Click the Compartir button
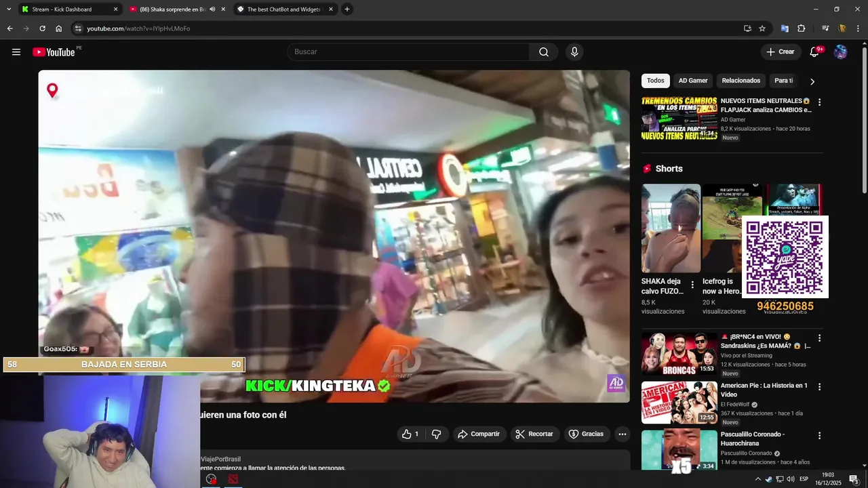 (x=479, y=434)
